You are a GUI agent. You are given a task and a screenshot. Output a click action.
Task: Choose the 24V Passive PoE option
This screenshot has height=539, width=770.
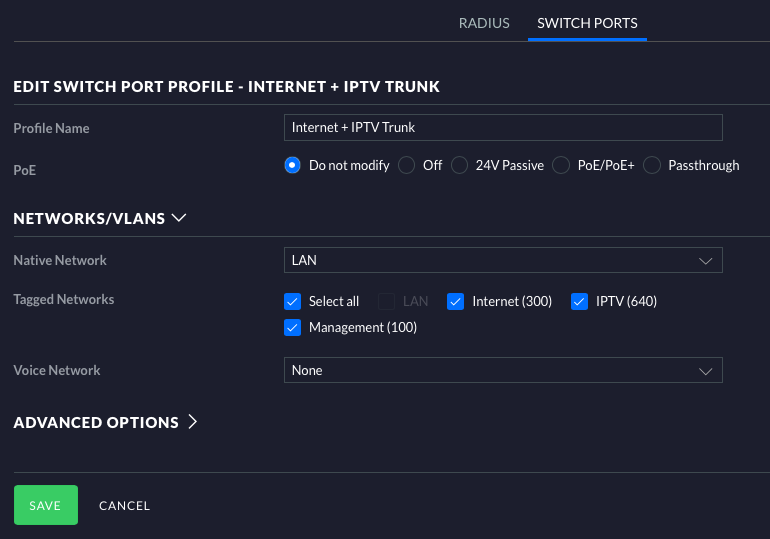click(459, 166)
